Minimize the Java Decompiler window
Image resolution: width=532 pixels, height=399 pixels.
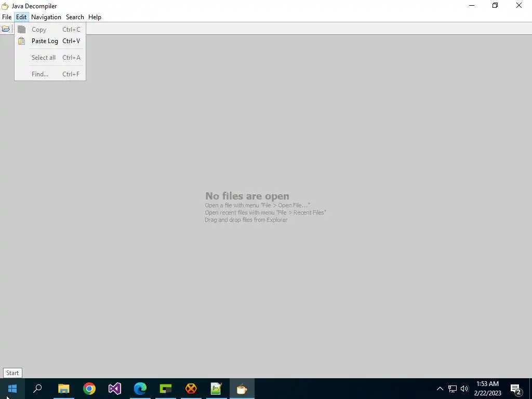click(x=472, y=5)
